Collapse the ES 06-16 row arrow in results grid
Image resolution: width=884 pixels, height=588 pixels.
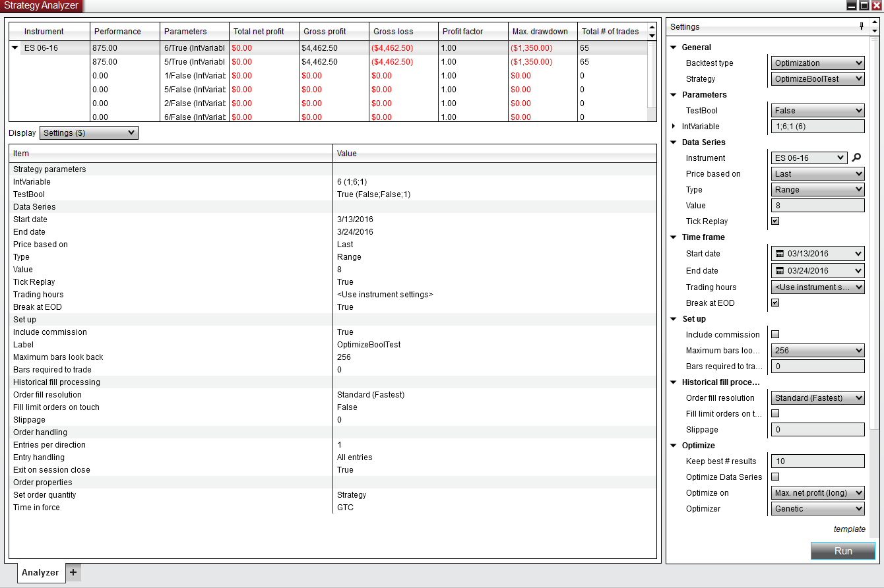(x=15, y=47)
